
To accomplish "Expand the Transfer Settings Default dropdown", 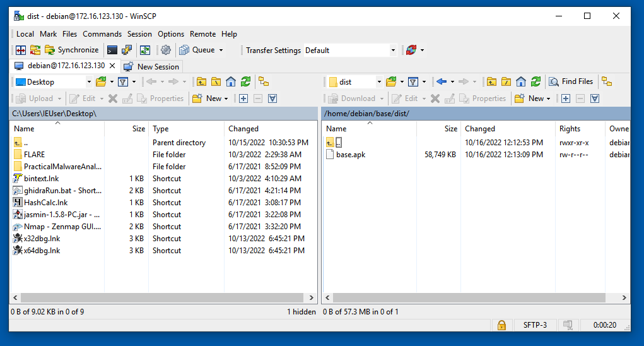I will [393, 51].
